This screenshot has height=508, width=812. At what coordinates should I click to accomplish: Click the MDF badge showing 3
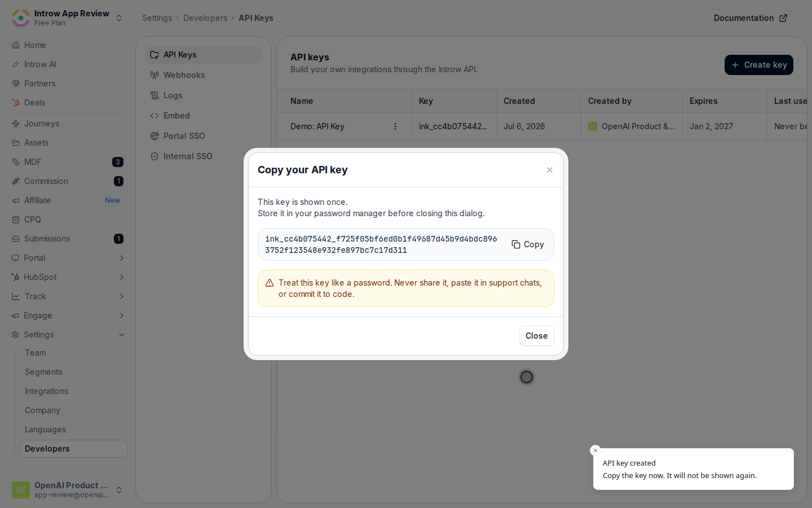pyautogui.click(x=118, y=162)
